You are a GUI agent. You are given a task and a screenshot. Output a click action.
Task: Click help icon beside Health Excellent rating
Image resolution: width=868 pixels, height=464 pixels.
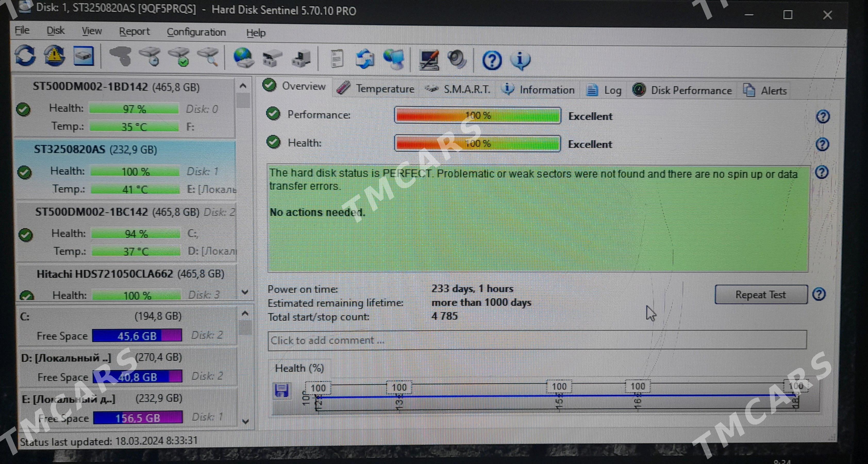click(822, 145)
